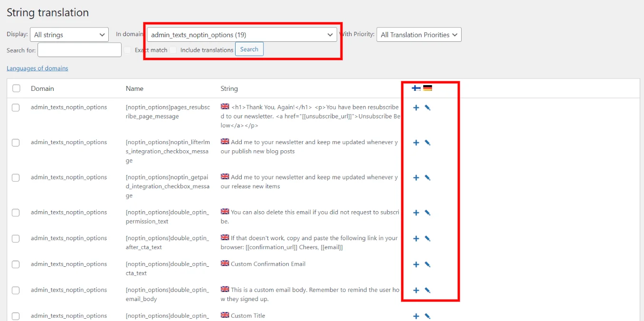Screen dimensions: 644x321
Task: Click UK flag beside 'This is a custom email body'
Action: click(x=225, y=289)
